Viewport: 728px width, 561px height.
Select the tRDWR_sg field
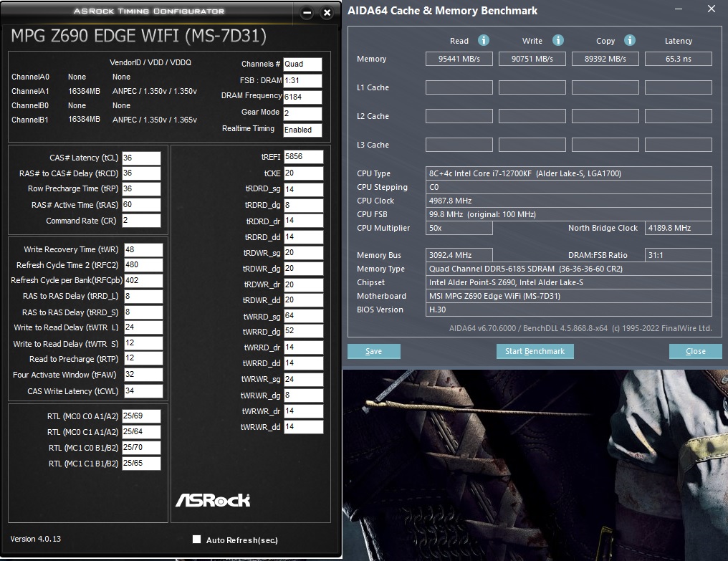coord(303,253)
